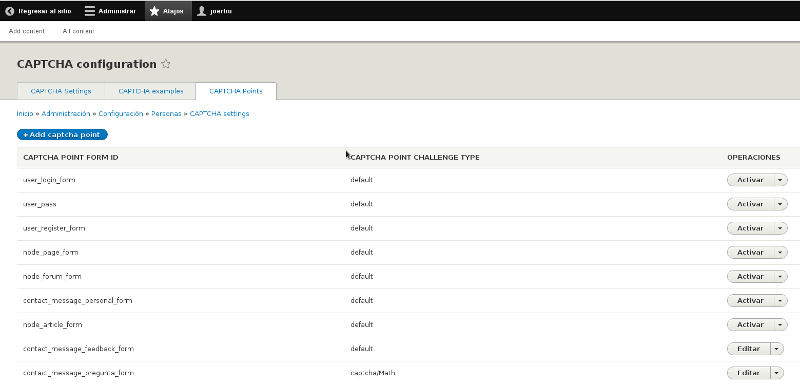Screen dimensions: 800x385
Task: Go to Inicio breadcrumb link
Action: pos(24,114)
